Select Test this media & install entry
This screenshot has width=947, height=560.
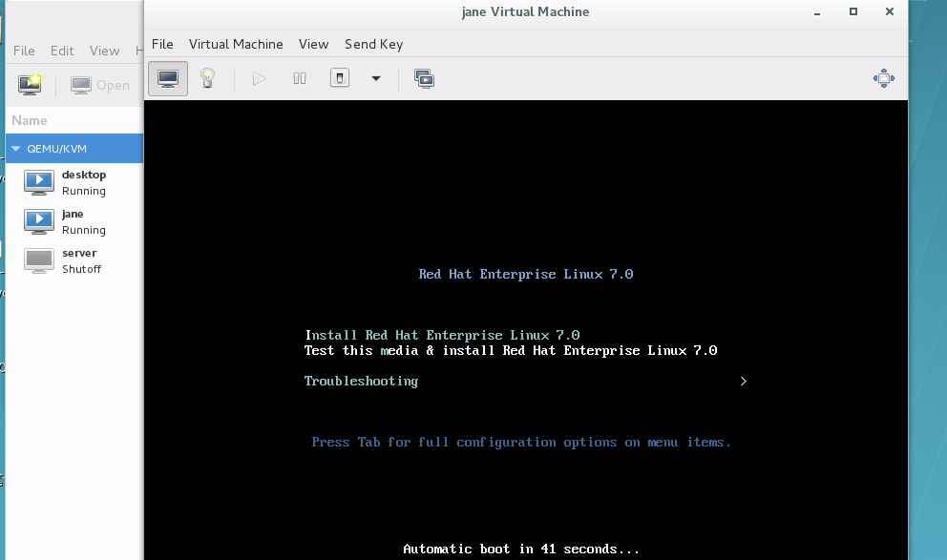pyautogui.click(x=511, y=351)
